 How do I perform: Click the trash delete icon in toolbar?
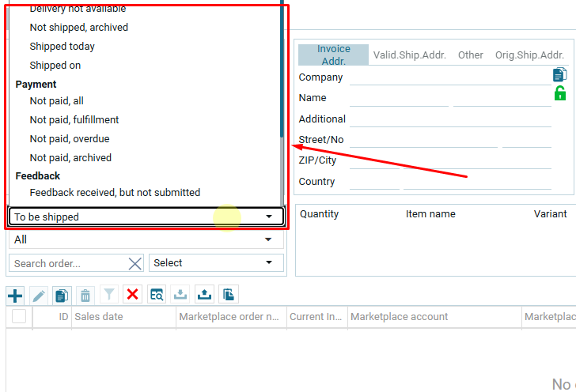[x=85, y=296]
